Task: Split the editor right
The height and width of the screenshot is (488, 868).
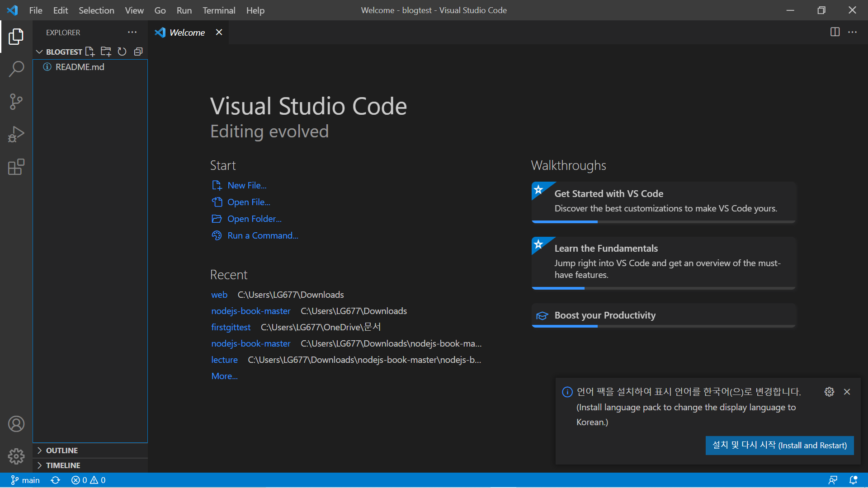Action: click(835, 32)
